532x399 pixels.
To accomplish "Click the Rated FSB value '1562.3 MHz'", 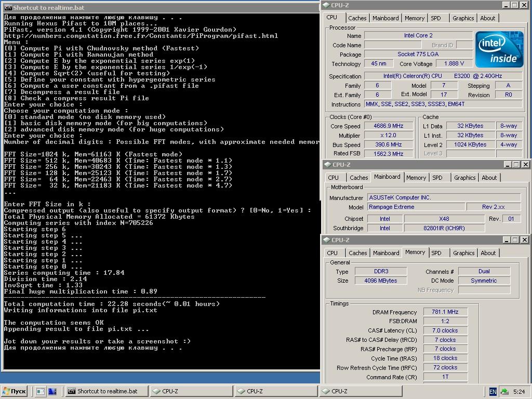I will pos(389,154).
